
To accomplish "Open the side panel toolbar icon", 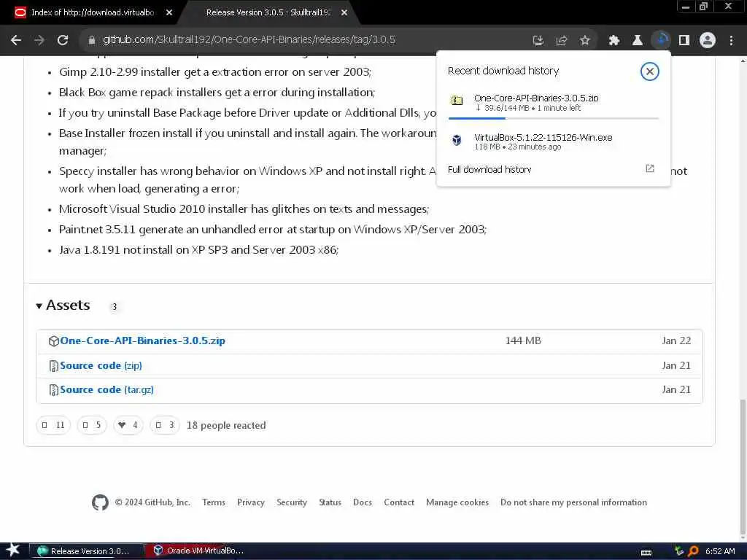I will point(684,41).
